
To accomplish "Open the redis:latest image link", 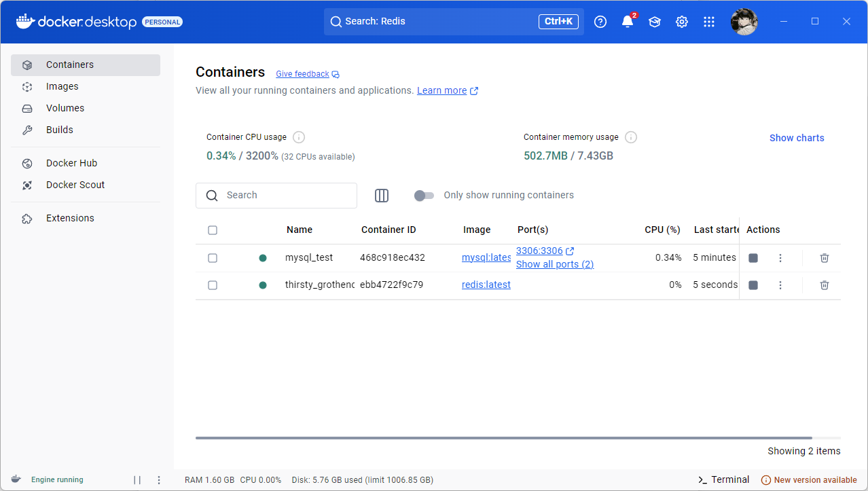I will tap(486, 285).
